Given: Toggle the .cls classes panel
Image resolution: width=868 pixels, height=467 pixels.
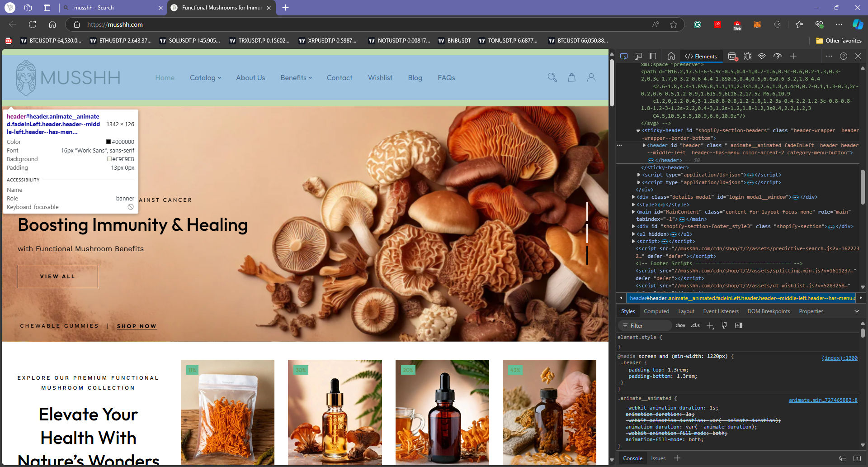Looking at the screenshot, I should pyautogui.click(x=695, y=325).
